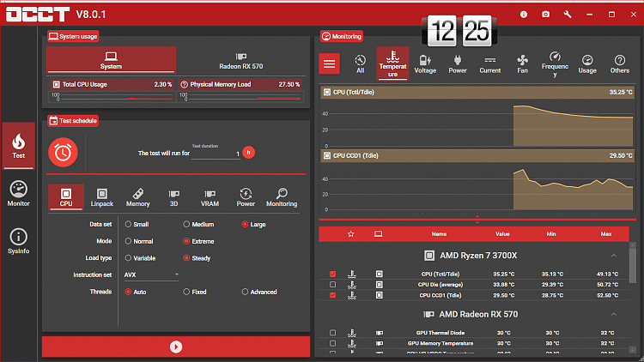Switch to the VRAM test tab

click(x=210, y=197)
